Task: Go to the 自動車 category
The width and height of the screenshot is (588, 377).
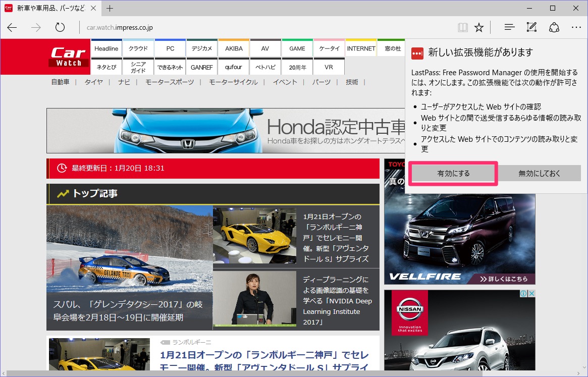Action: click(61, 82)
